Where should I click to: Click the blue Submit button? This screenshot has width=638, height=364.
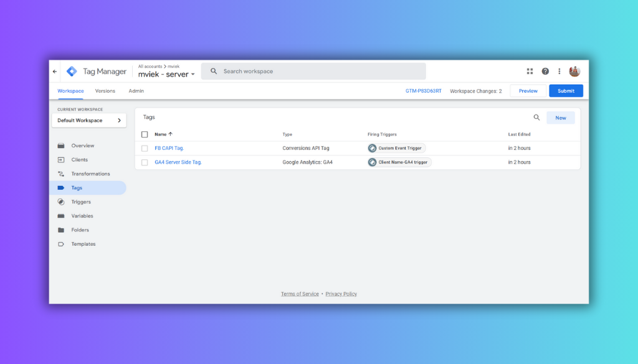(566, 91)
